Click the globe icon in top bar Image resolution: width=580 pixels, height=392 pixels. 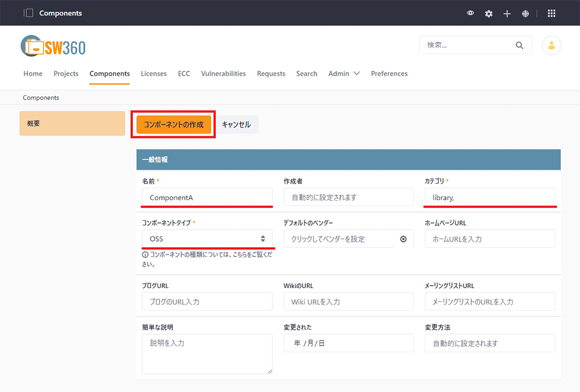pos(525,14)
